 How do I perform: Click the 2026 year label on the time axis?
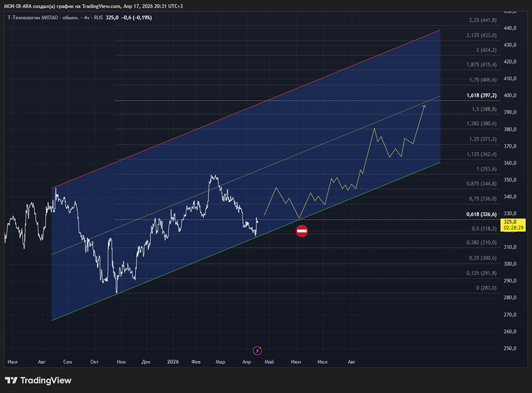coord(173,362)
